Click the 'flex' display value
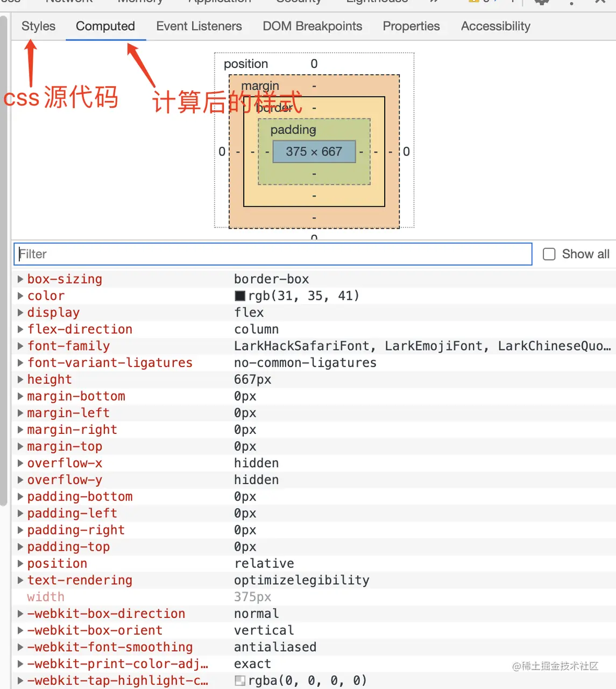616x689 pixels. [249, 312]
